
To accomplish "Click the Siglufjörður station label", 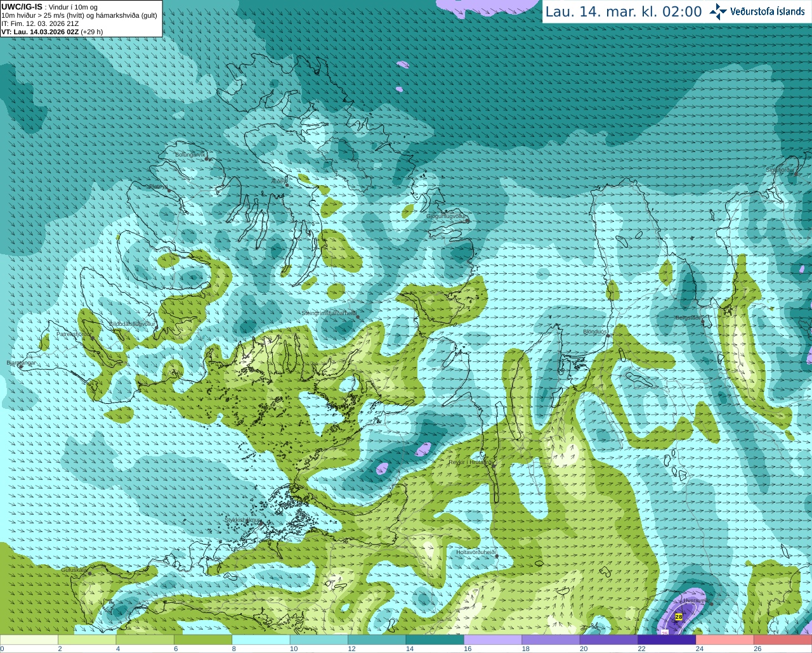I will point(780,170).
